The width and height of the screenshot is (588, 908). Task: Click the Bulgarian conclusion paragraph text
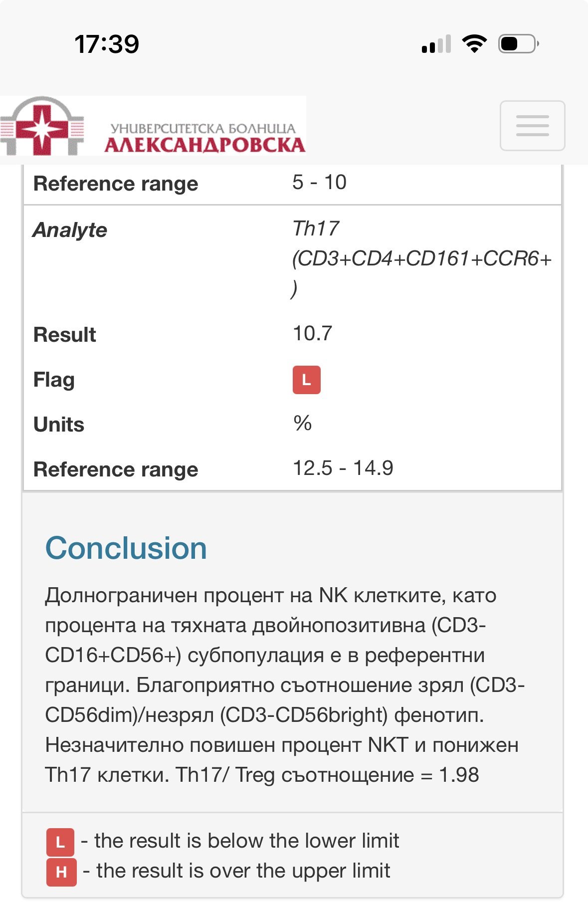tap(284, 684)
